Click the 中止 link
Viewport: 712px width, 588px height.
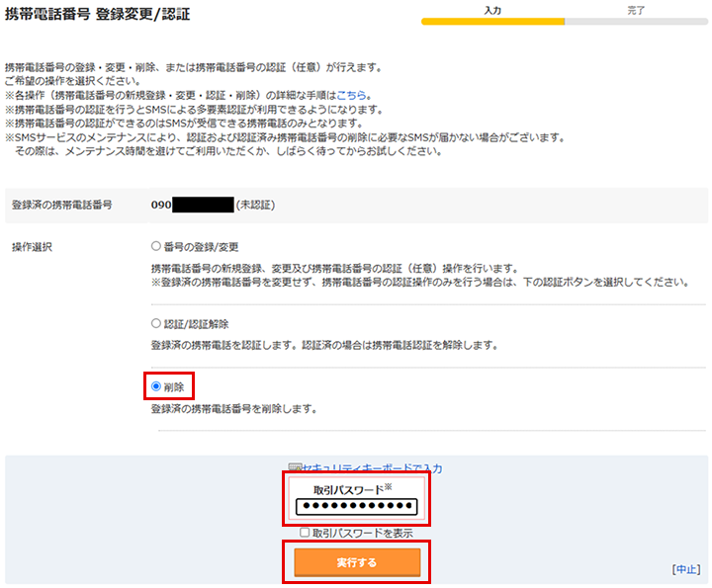point(686,569)
